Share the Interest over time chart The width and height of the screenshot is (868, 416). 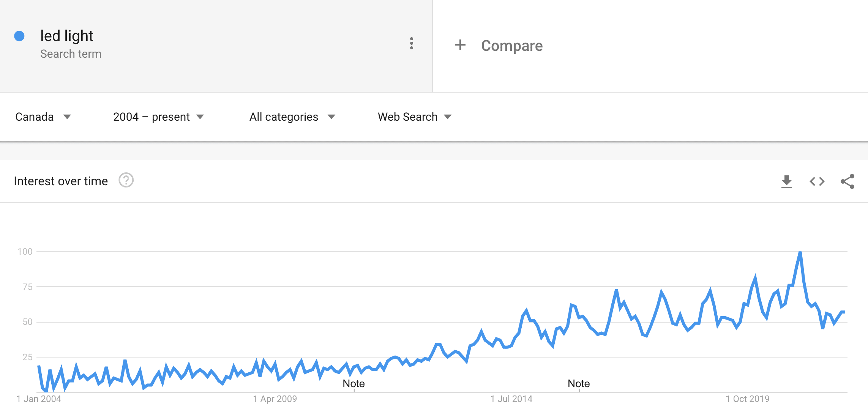(x=847, y=181)
